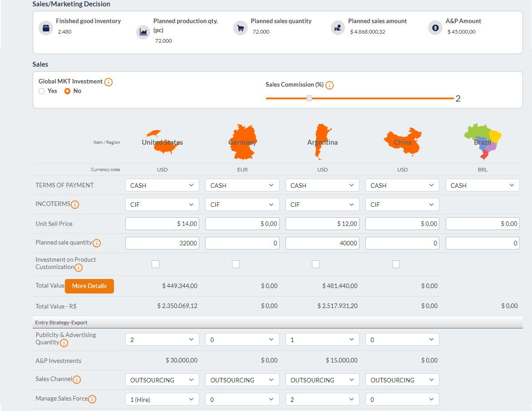Click the INCOTERMS info icon

coord(75,205)
